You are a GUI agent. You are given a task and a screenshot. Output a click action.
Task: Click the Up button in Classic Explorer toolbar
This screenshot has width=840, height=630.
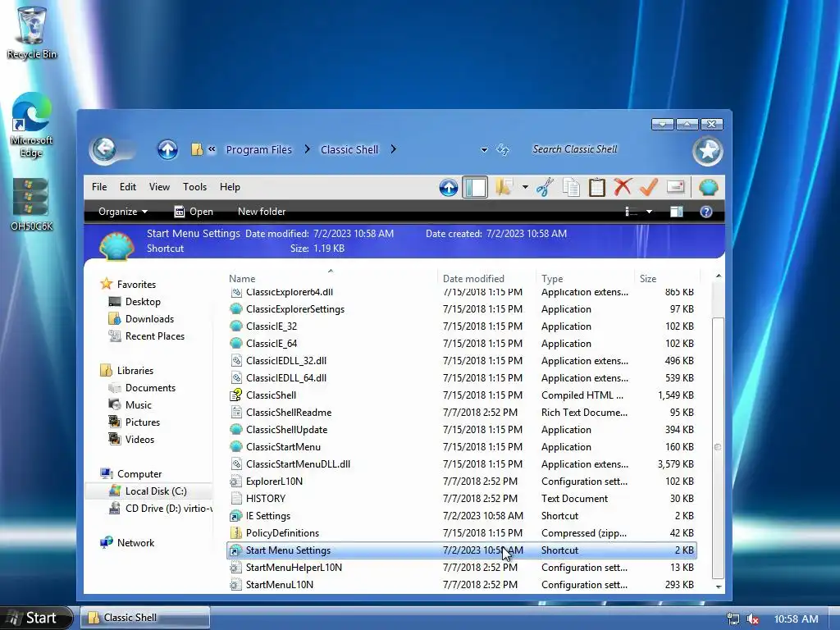pos(449,188)
